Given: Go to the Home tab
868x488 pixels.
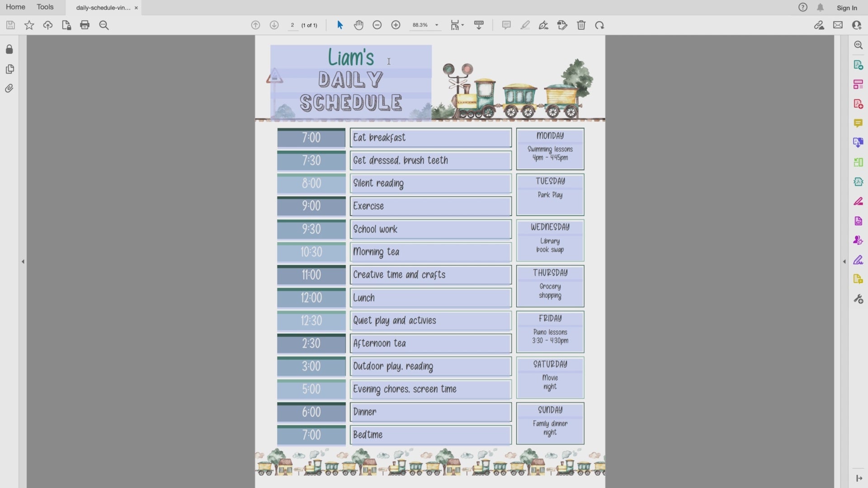Looking at the screenshot, I should tap(15, 7).
